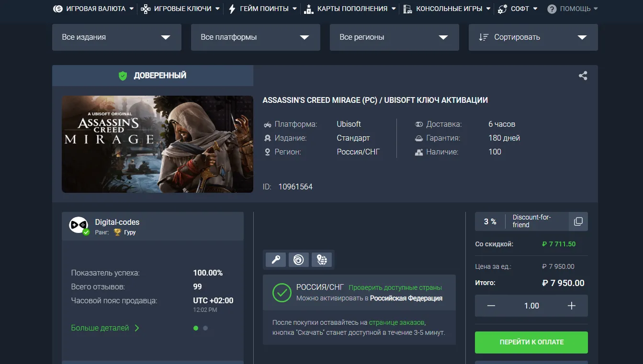
Task: Click the Assassin's Creed Mirage offer title
Action: point(375,100)
